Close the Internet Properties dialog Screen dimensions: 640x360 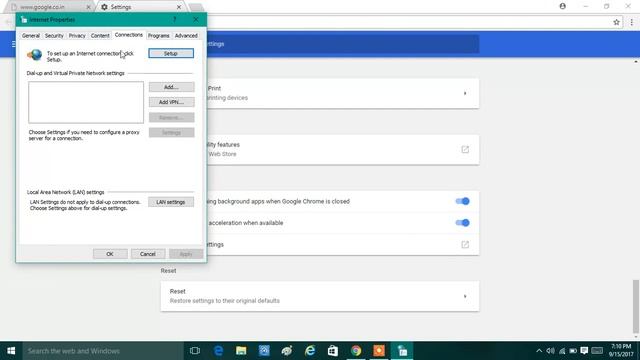(x=196, y=20)
